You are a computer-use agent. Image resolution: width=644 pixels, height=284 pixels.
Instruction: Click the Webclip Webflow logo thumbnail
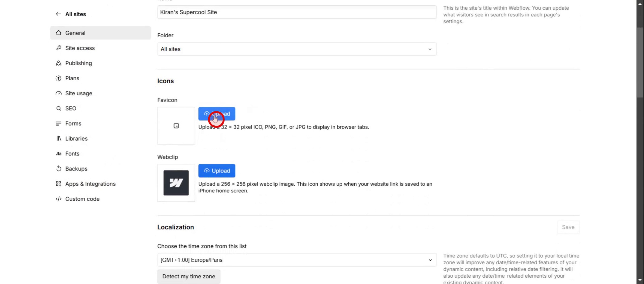(x=176, y=183)
